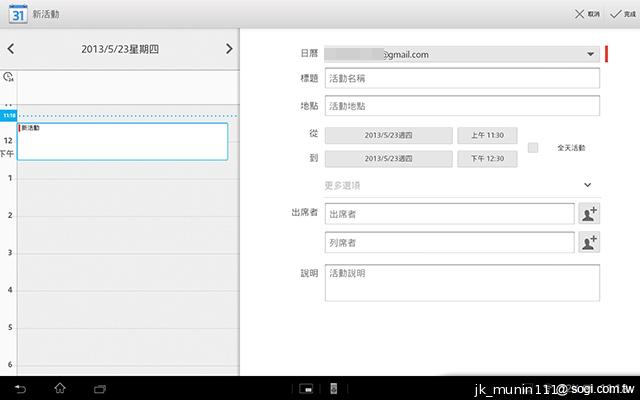
Task: Enable the 全天活動 all-day checkbox
Action: [533, 147]
